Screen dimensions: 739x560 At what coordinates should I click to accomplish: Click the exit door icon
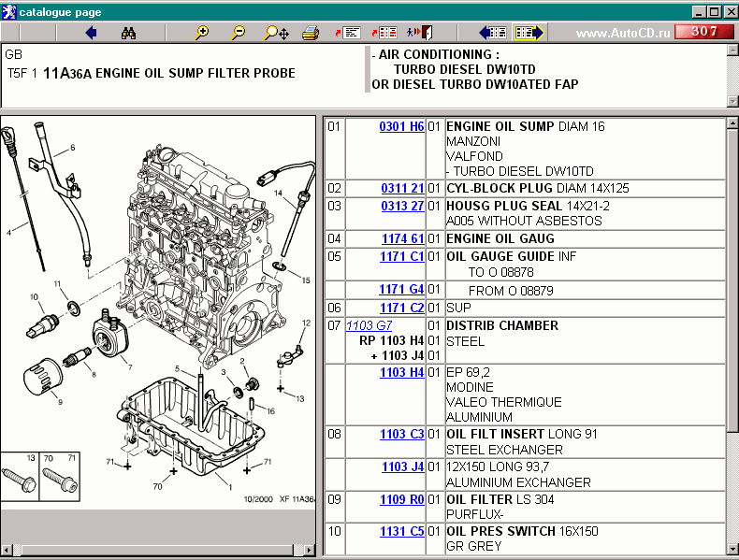click(420, 33)
